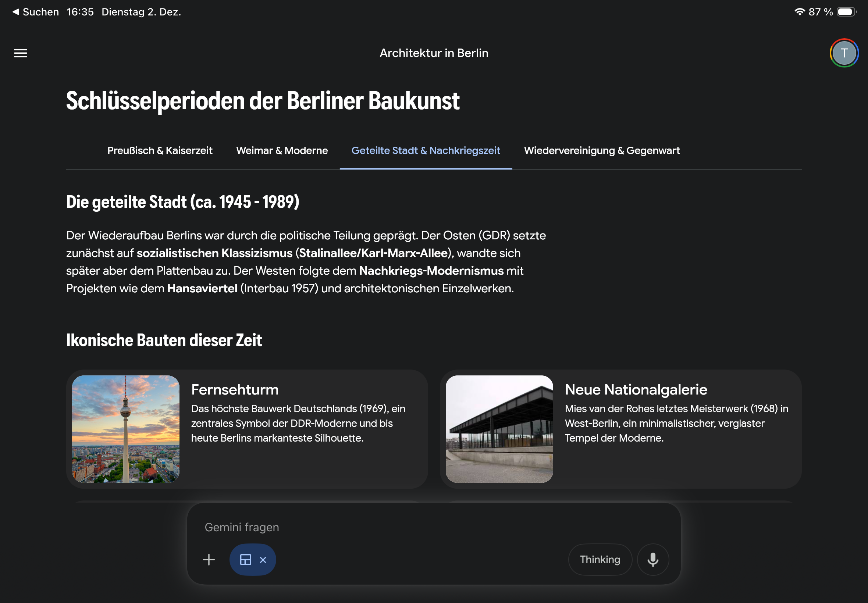Open Wiedervereinigung & Gegenwart tab
Screen dimensions: 868x603
(602, 151)
